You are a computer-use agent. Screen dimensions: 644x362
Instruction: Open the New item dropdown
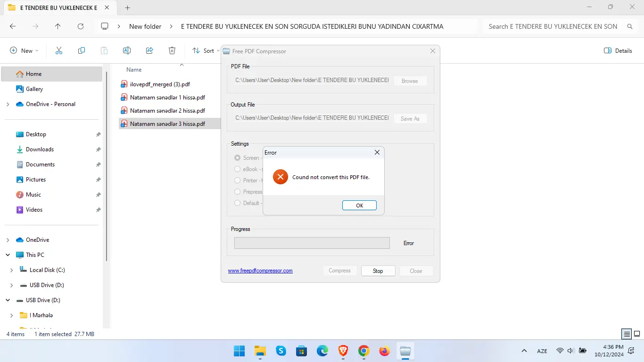(24, 50)
